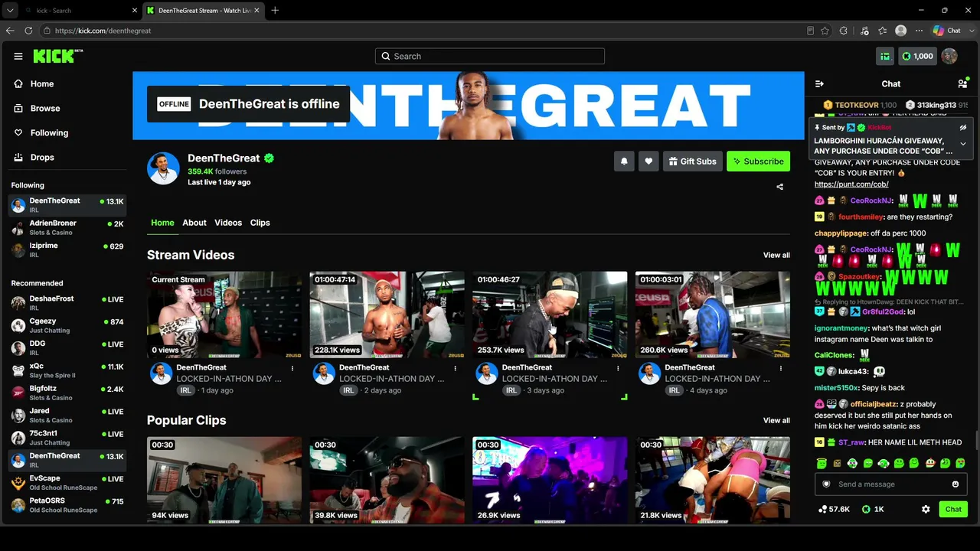Play the 94K views clip
The height and width of the screenshot is (551, 980).
click(224, 480)
